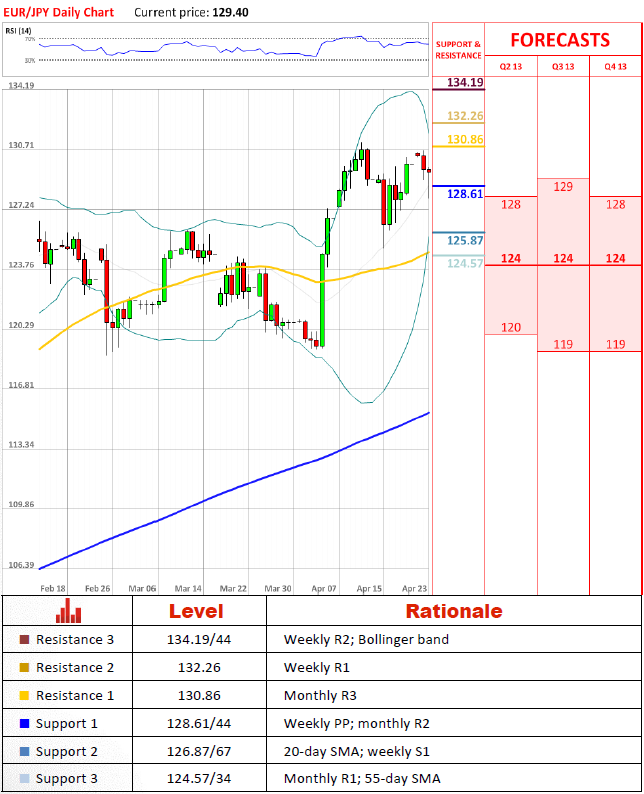The height and width of the screenshot is (794, 644).
Task: Select the current price value 129.40
Action: pyautogui.click(x=230, y=12)
